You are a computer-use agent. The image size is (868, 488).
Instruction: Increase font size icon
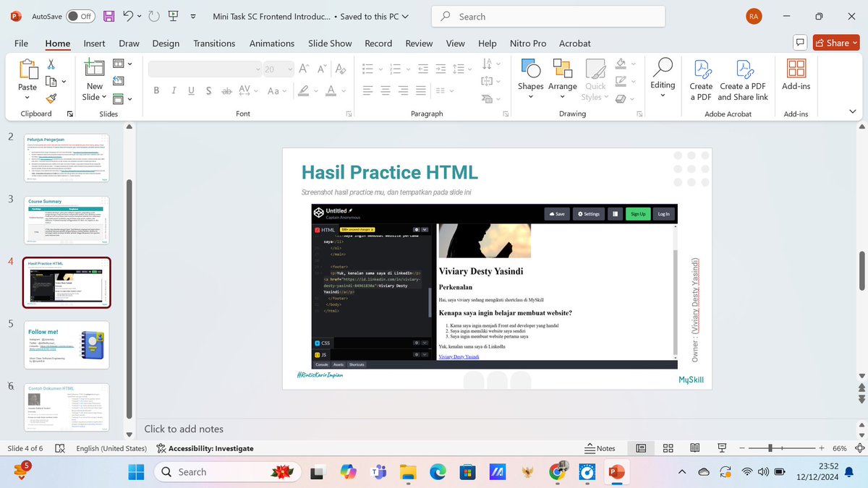tap(305, 69)
